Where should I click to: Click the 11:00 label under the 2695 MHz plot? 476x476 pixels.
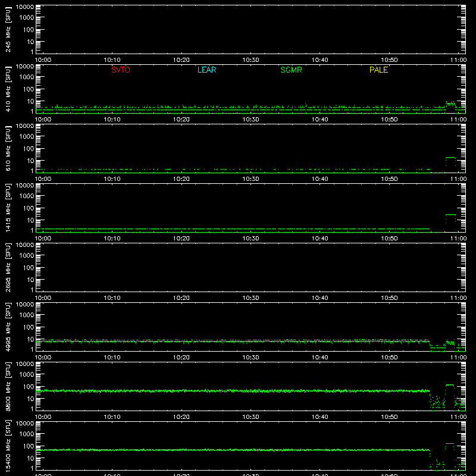(458, 298)
